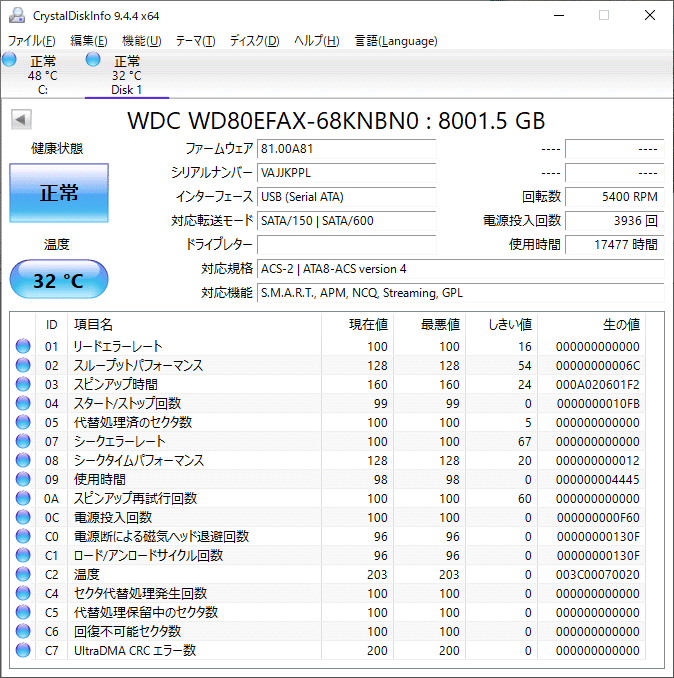Click status orb for 02 スループットパフォーマンス
Screen dimensions: 674x678
(x=23, y=365)
